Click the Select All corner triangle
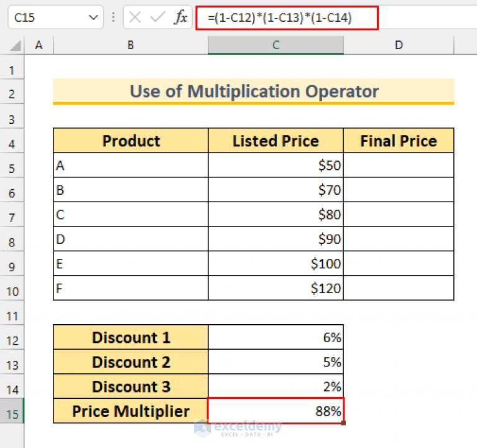The width and height of the screenshot is (477, 448). pos(15,45)
